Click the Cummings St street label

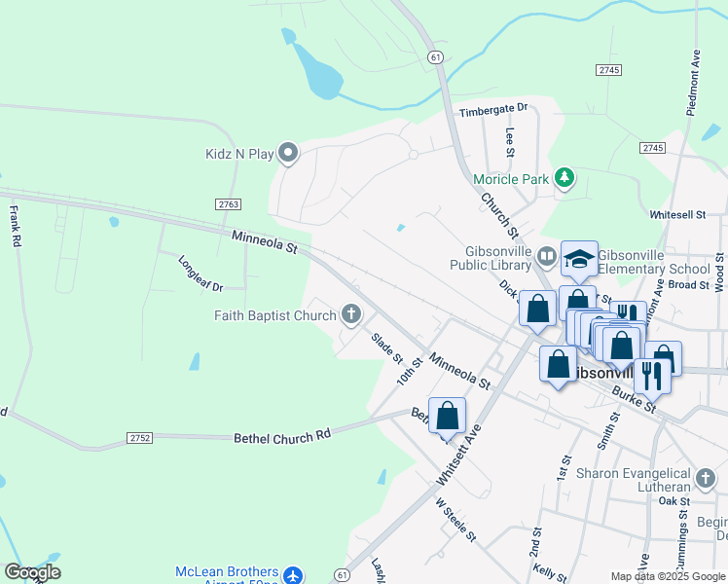[x=681, y=541]
